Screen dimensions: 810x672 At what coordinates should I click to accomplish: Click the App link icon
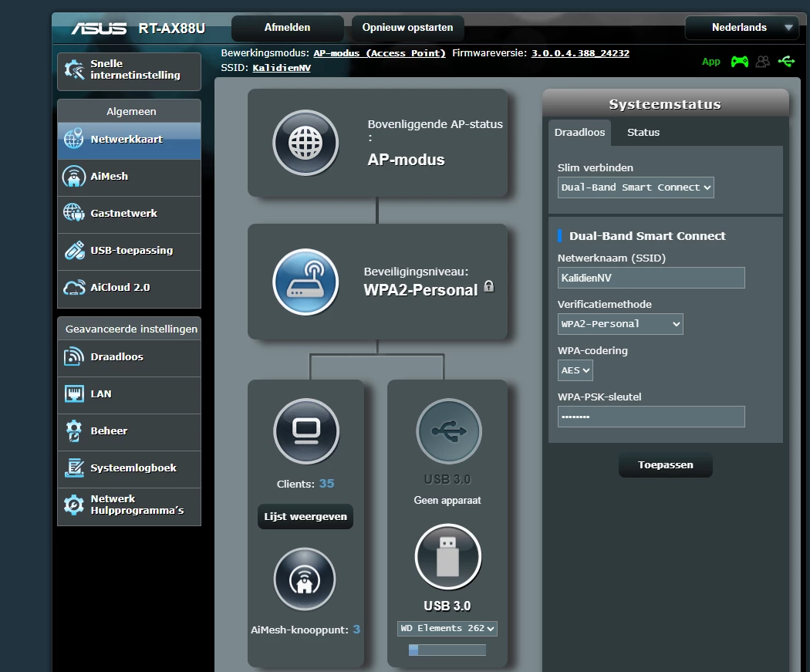pos(710,62)
